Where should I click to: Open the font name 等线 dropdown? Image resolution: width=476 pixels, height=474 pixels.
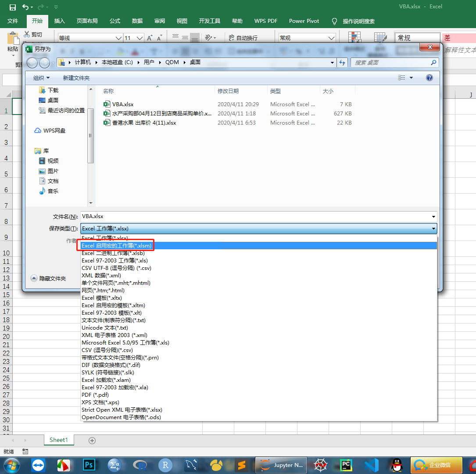119,38
